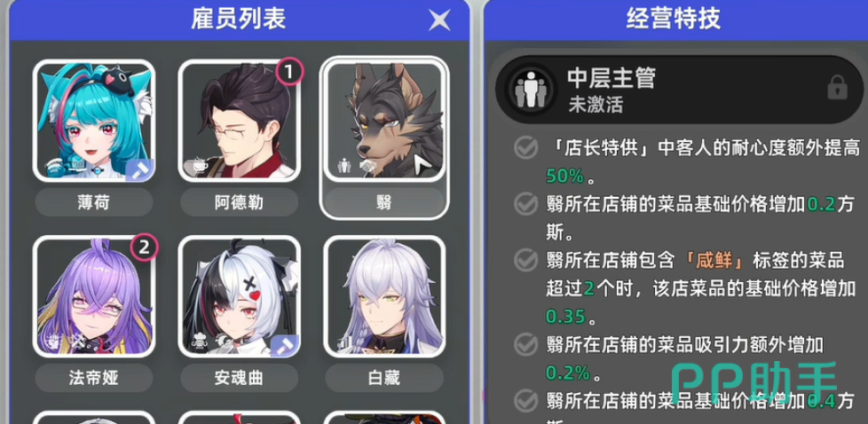Click the 法帝娅 name label button
Viewport: 868px width, 424px height.
(x=94, y=378)
